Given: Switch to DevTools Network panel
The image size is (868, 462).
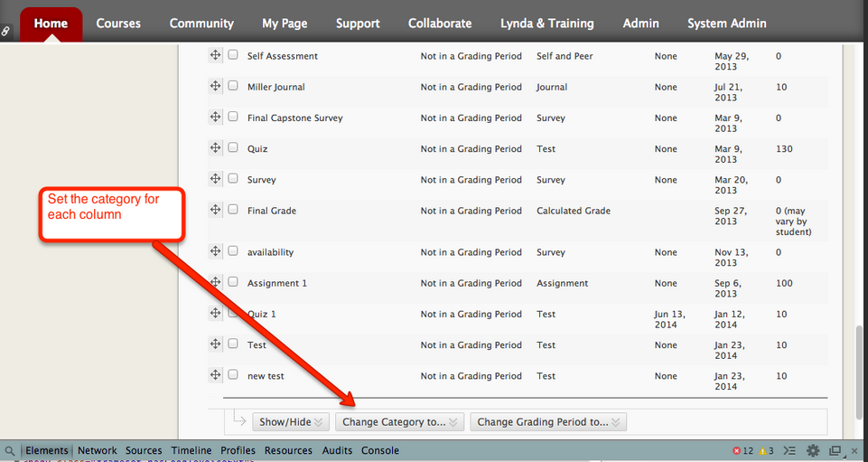Looking at the screenshot, I should pos(98,450).
